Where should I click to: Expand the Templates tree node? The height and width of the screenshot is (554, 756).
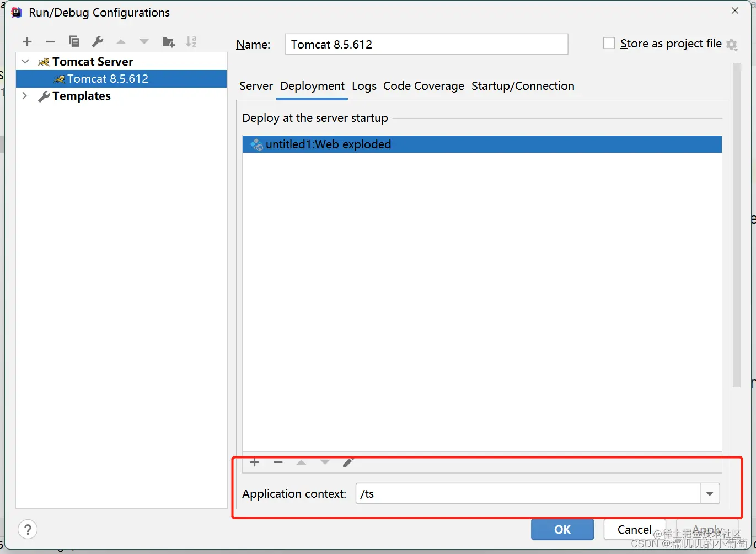(25, 96)
